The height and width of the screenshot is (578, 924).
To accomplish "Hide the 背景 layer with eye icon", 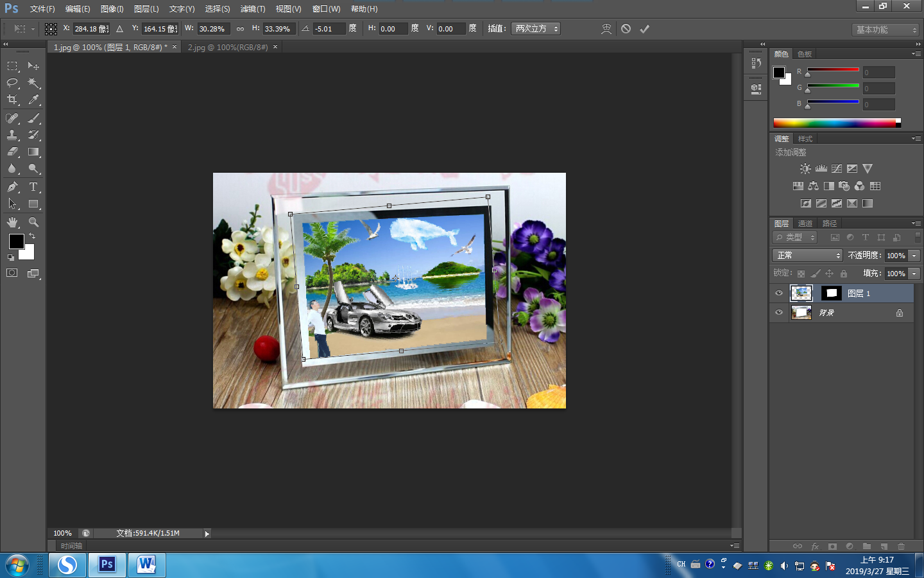I will point(779,313).
